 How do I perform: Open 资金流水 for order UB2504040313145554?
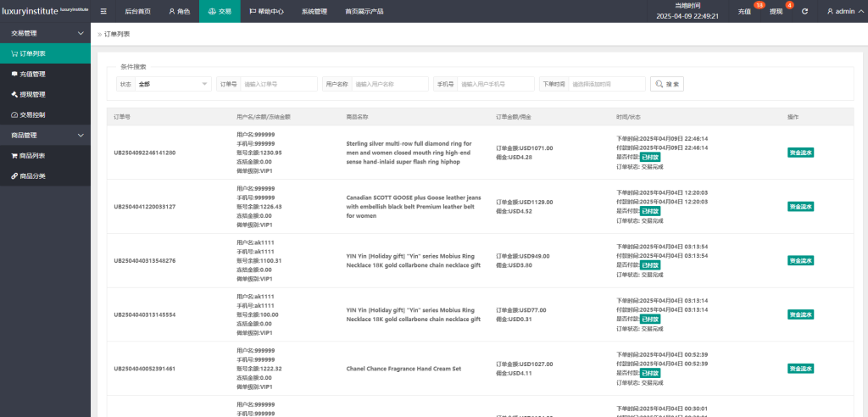[x=800, y=314]
